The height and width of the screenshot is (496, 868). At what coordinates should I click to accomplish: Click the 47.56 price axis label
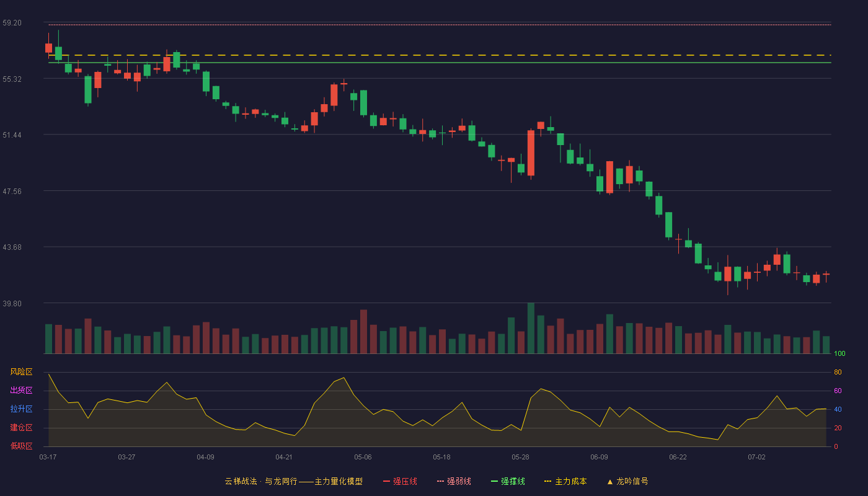[x=12, y=192]
